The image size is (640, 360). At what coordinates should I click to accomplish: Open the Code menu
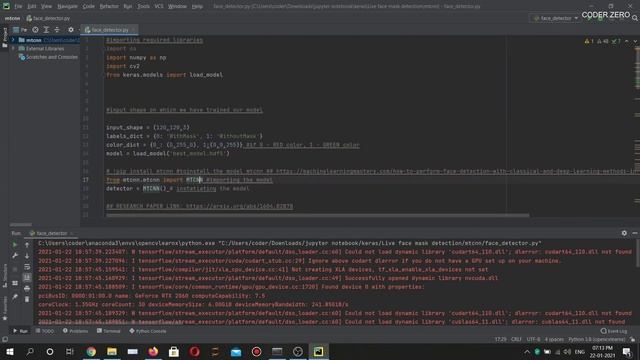[88, 6]
